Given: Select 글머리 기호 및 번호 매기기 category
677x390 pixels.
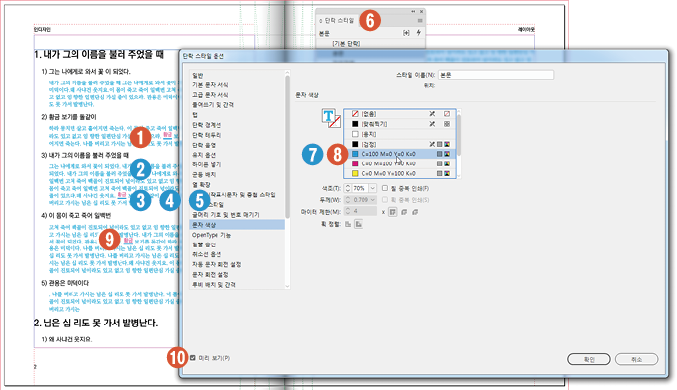Looking at the screenshot, I should click(x=226, y=215).
